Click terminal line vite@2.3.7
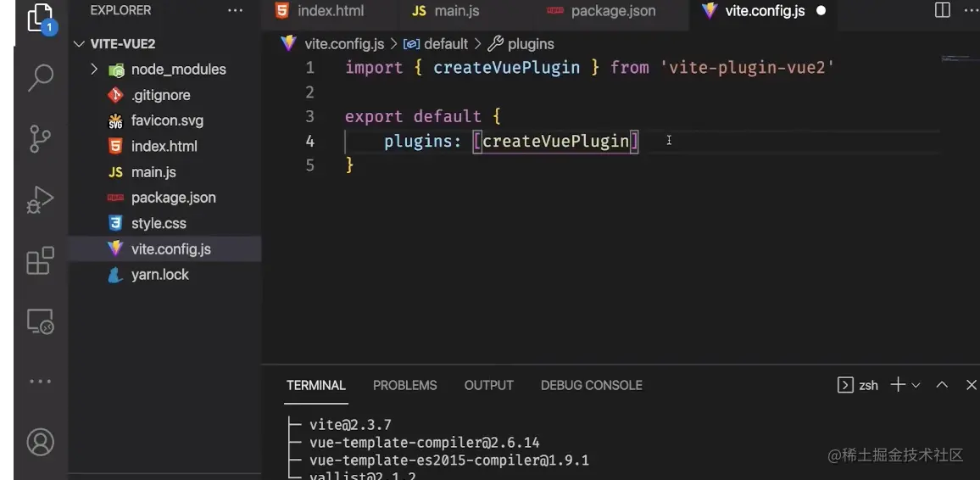980x480 pixels. pos(350,425)
